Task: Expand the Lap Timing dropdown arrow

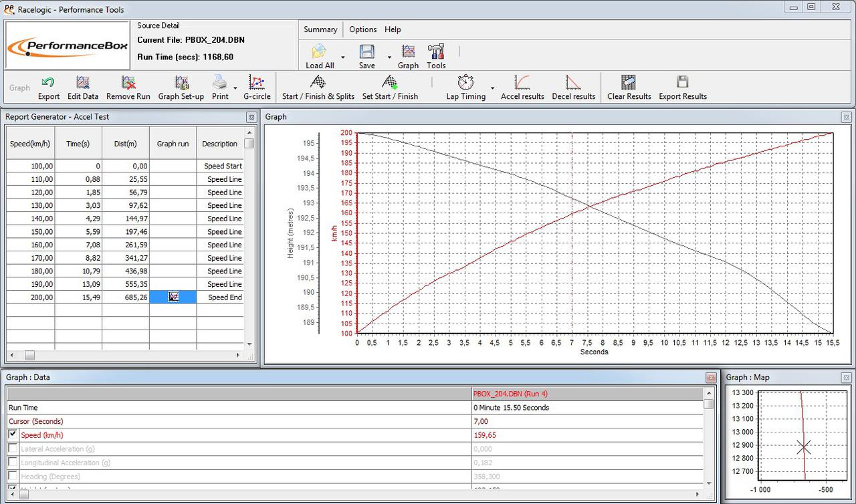Action: (x=493, y=88)
